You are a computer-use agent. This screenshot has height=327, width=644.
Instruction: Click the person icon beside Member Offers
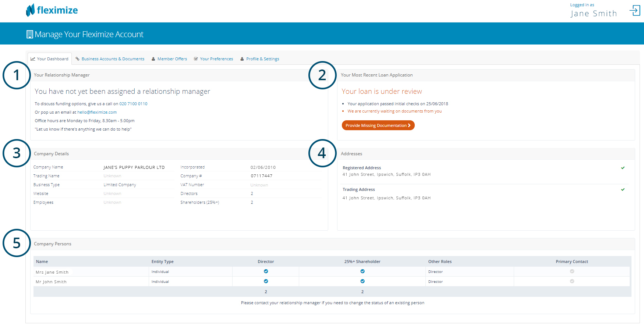pos(153,59)
